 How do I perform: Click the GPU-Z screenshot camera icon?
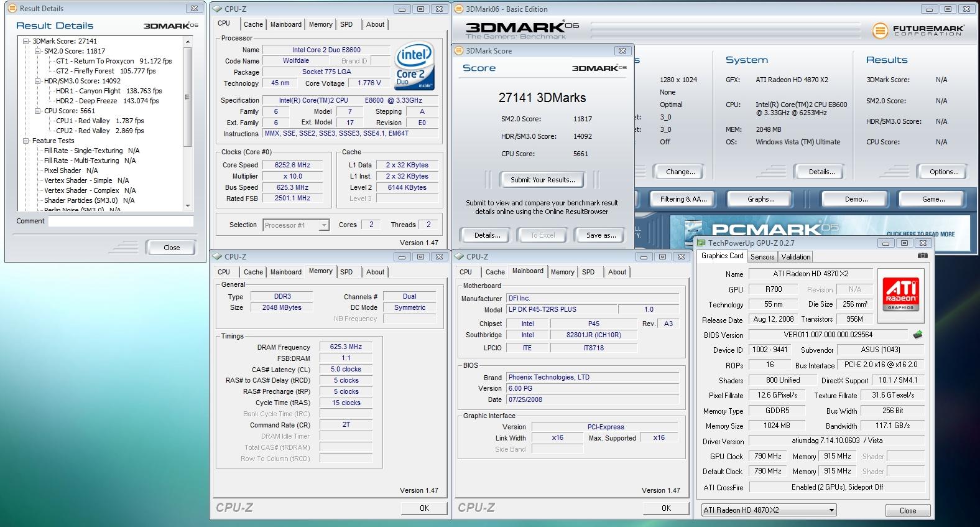[x=922, y=256]
